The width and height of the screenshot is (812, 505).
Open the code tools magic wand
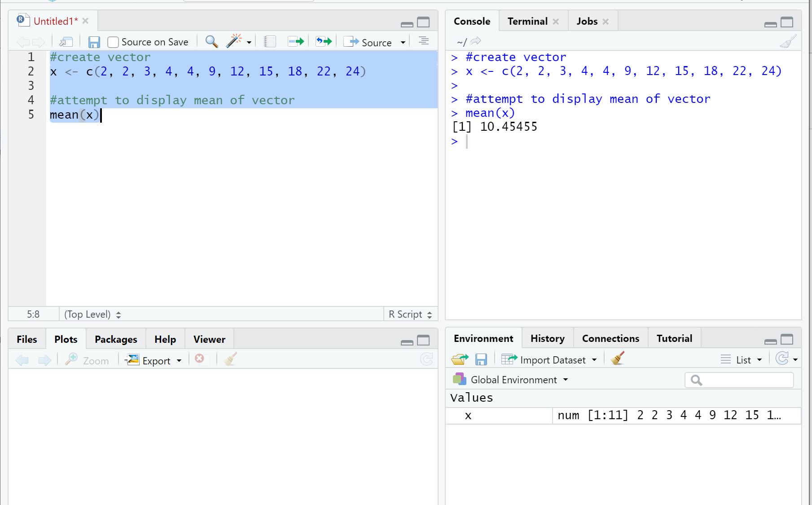[234, 41]
